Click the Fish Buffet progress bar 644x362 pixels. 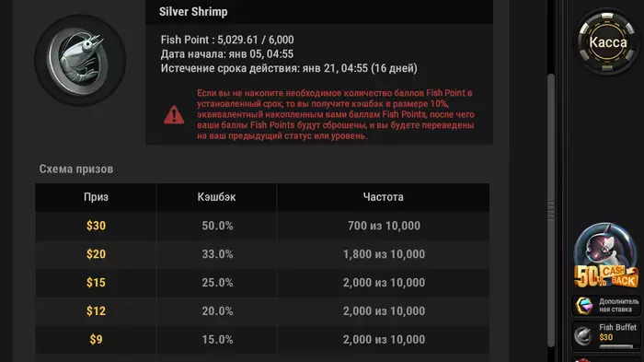616,346
